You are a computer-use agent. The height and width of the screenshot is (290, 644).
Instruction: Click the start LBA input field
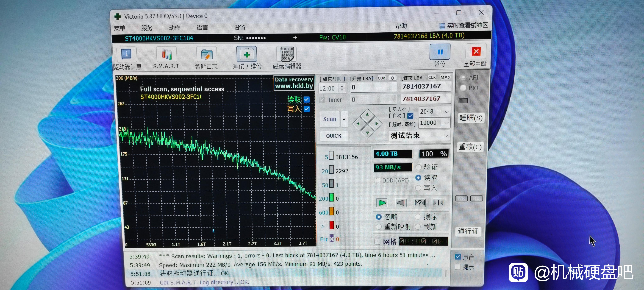click(374, 87)
